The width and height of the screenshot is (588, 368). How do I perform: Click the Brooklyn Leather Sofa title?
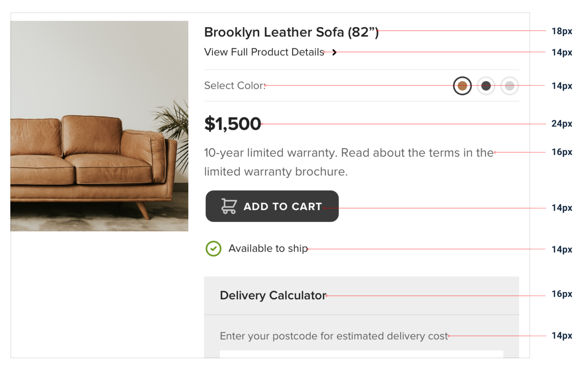tap(291, 32)
